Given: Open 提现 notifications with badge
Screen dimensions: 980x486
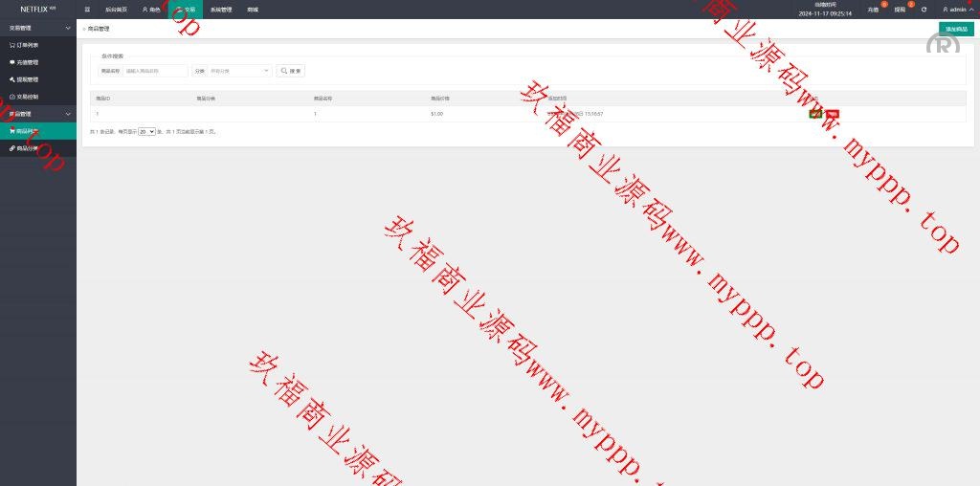Looking at the screenshot, I should pos(900,10).
